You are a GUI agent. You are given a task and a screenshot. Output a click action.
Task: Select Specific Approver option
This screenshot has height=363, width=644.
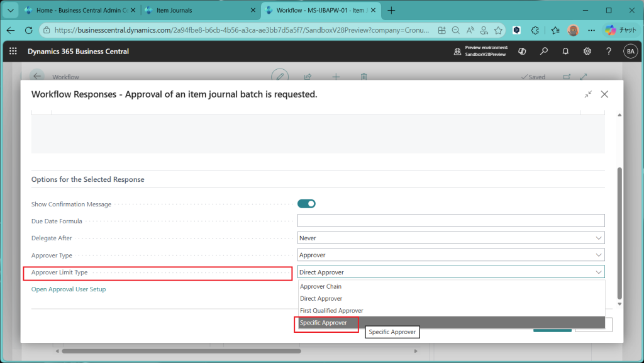[324, 323]
